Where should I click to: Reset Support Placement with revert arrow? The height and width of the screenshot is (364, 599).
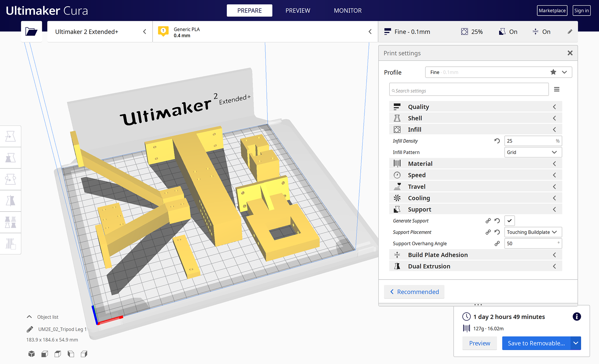(x=497, y=232)
